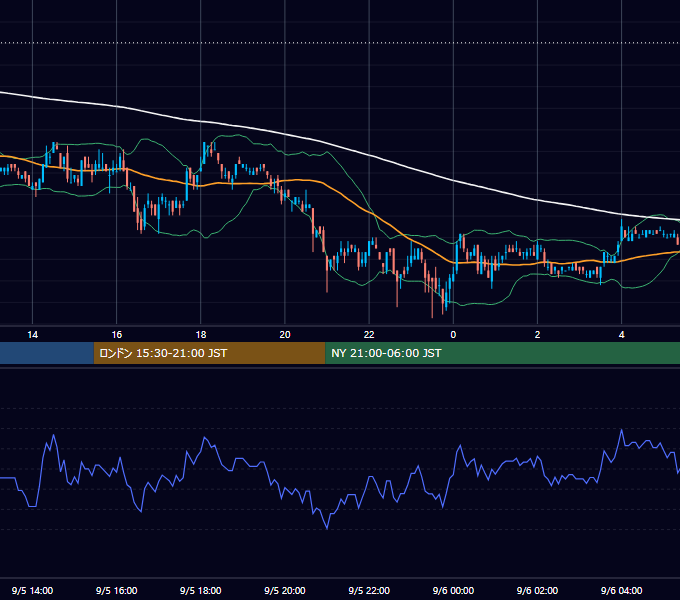Click the 14 hour label on price chart axis
The height and width of the screenshot is (600, 680).
33,335
